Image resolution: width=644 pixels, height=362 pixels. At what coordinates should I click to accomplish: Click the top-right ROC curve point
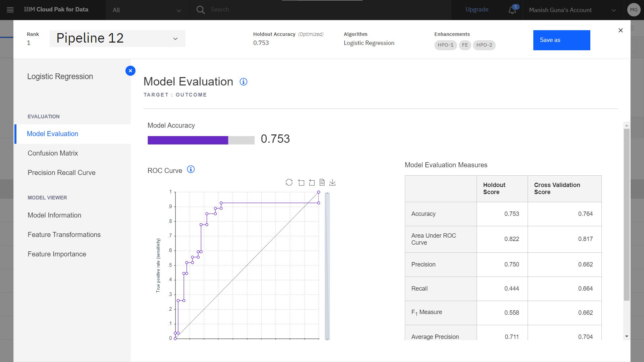point(319,192)
